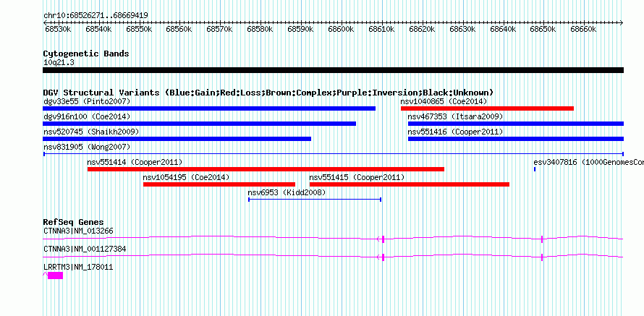Click the 68590k ruler tick label

pyautogui.click(x=300, y=30)
